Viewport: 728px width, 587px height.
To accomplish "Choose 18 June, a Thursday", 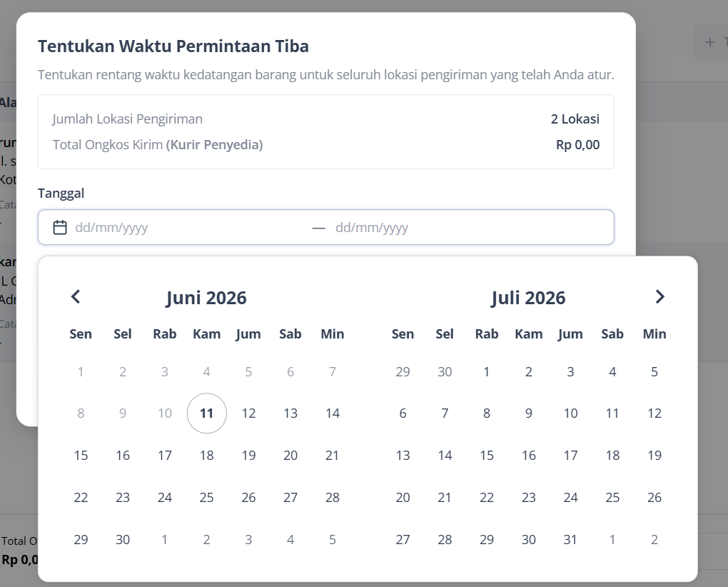I will click(206, 455).
